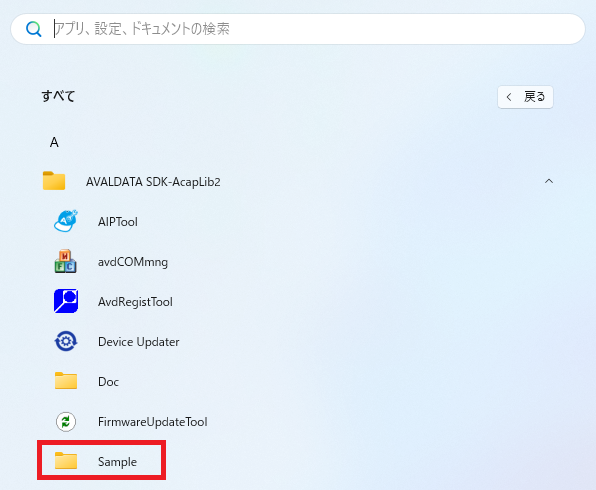This screenshot has width=596, height=490.
Task: Collapse the AVALDATA SDK-AcapLib2 group chevron
Action: pyautogui.click(x=549, y=181)
